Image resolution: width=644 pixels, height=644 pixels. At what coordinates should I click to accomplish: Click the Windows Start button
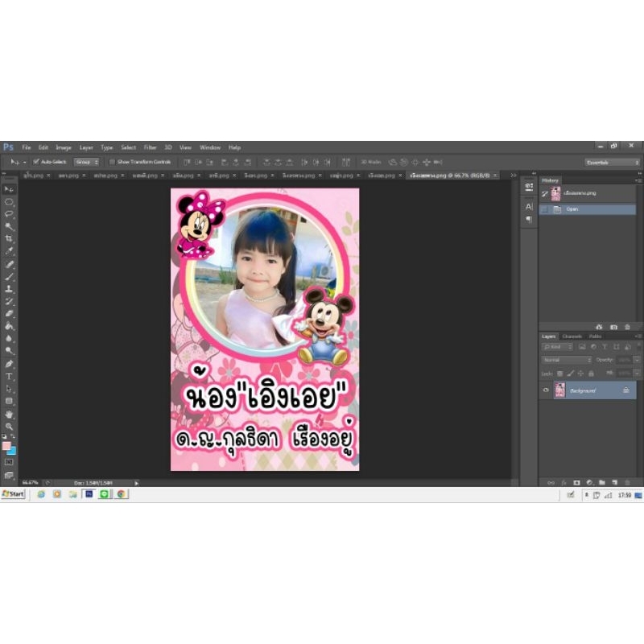[x=13, y=493]
